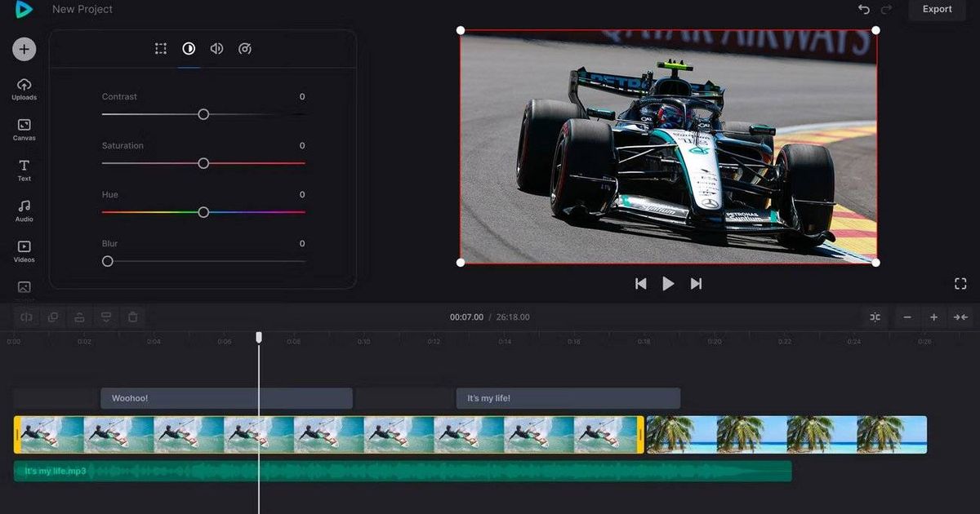Add new media with the plus button
The height and width of the screenshot is (514, 980).
click(24, 49)
